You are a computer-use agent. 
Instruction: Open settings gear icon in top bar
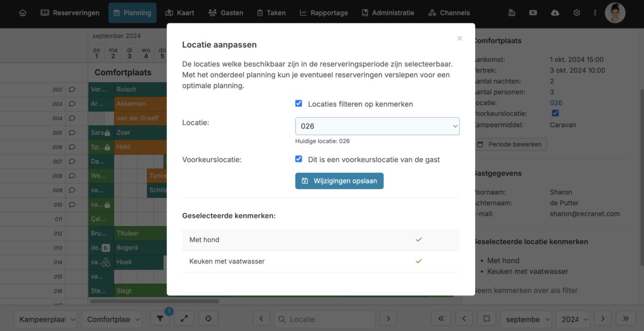[x=577, y=13]
